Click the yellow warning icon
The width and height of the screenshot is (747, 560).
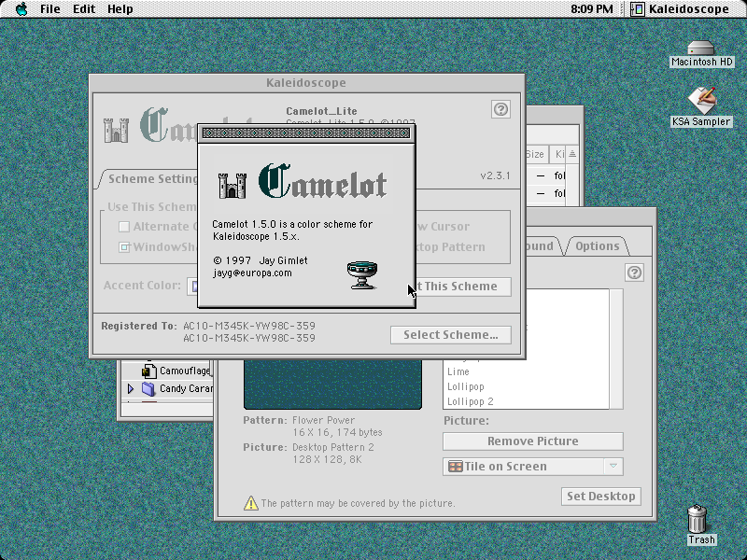250,503
